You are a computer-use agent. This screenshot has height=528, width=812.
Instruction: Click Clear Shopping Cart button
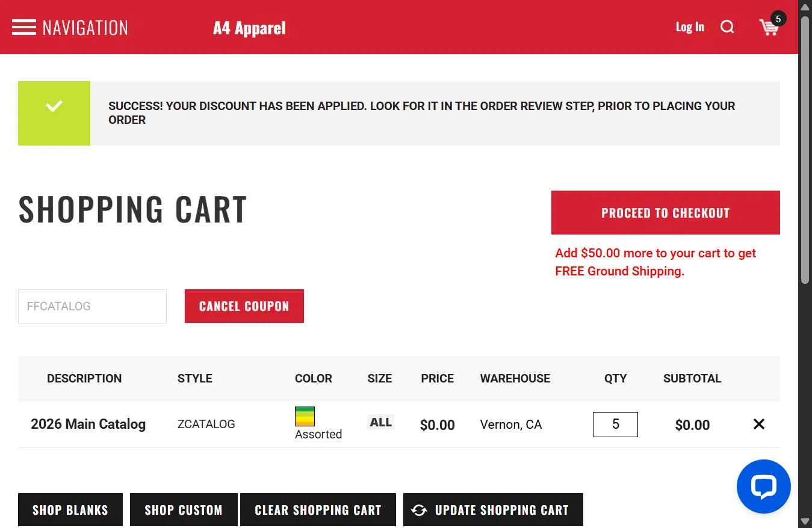pos(318,510)
